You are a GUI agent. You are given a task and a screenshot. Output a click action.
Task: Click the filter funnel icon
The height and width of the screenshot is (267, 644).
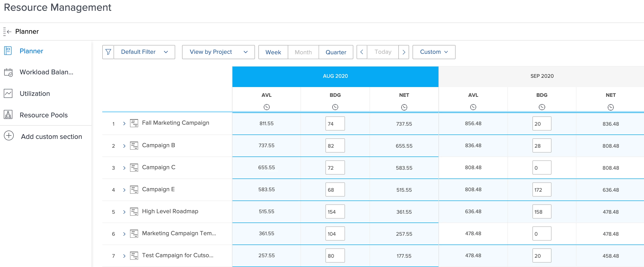(108, 52)
